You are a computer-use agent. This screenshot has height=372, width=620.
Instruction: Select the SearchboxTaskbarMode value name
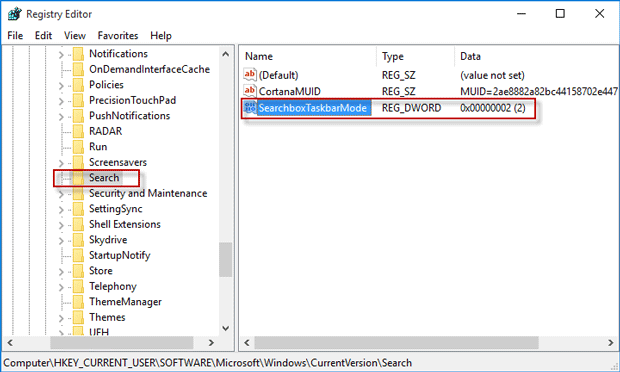[x=312, y=108]
